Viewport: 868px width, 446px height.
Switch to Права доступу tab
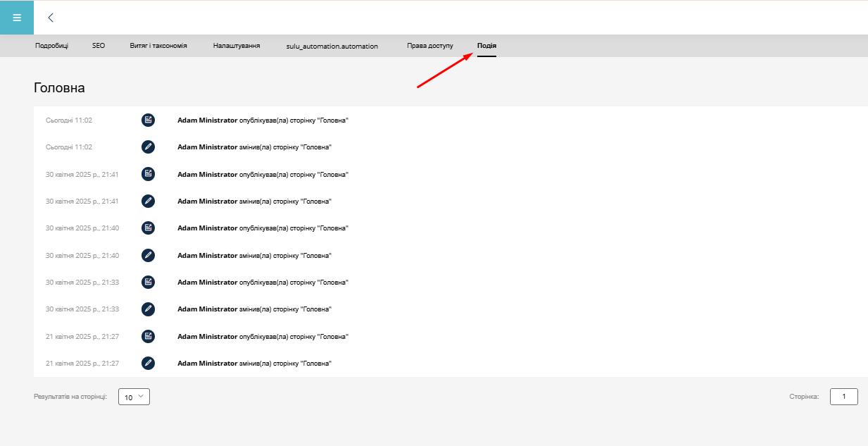pos(430,46)
